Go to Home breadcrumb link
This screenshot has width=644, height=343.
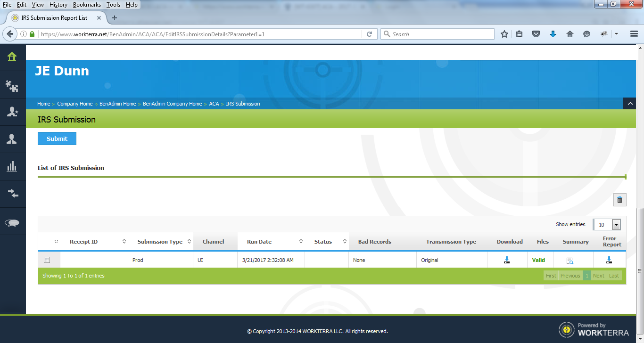tap(43, 104)
